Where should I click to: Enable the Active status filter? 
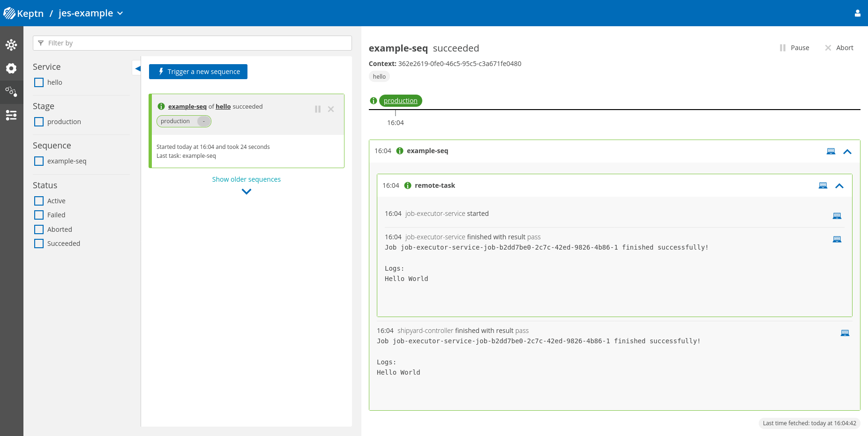(39, 201)
